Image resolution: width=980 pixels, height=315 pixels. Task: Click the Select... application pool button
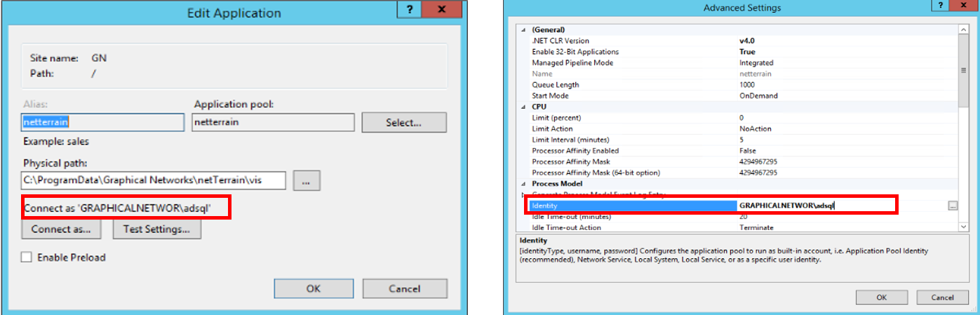(x=403, y=123)
